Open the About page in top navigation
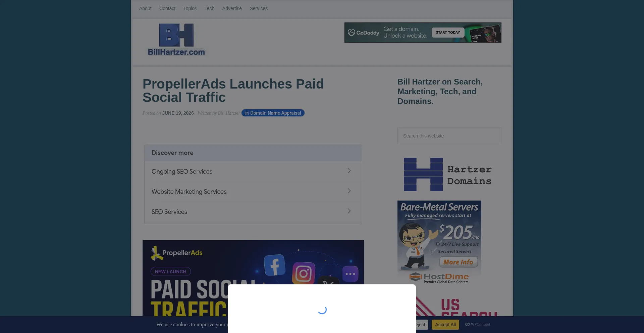Viewport: 644px width, 333px height. coord(145,8)
